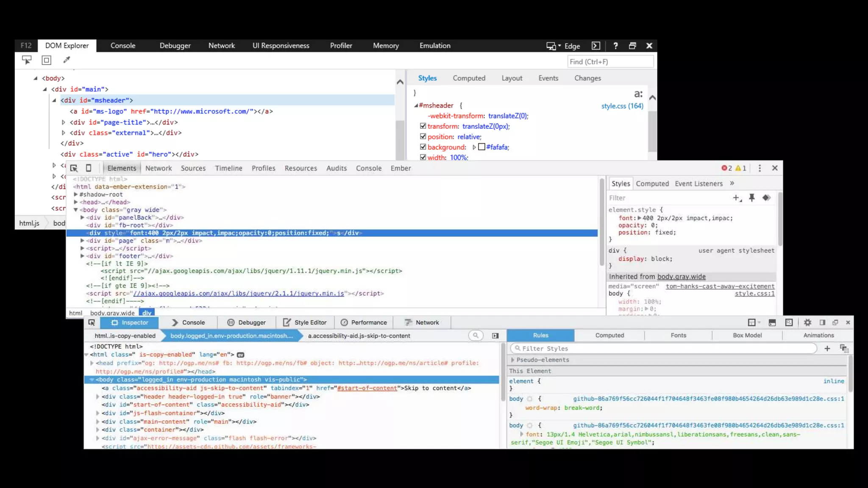868x488 pixels.
Task: Switch to Edge Debugger tab
Action: click(x=175, y=46)
